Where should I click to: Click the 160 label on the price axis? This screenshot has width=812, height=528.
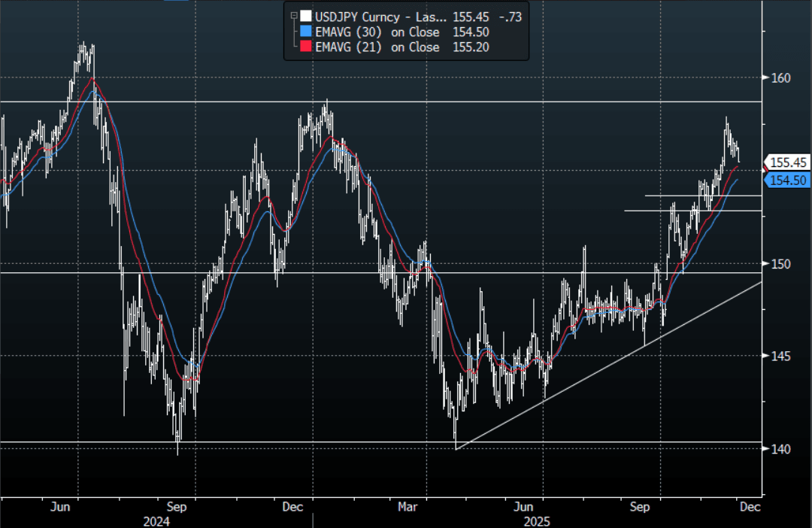pos(778,77)
